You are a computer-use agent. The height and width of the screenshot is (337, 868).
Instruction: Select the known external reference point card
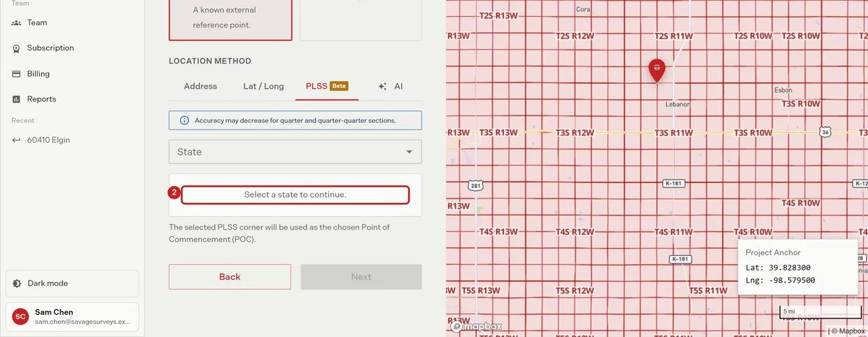(230, 20)
